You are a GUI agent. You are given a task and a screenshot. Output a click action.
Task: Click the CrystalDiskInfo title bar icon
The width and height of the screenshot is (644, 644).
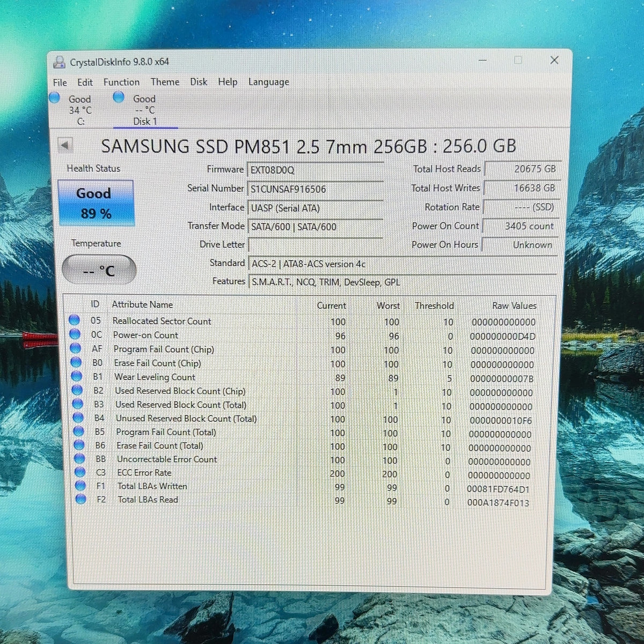point(59,62)
